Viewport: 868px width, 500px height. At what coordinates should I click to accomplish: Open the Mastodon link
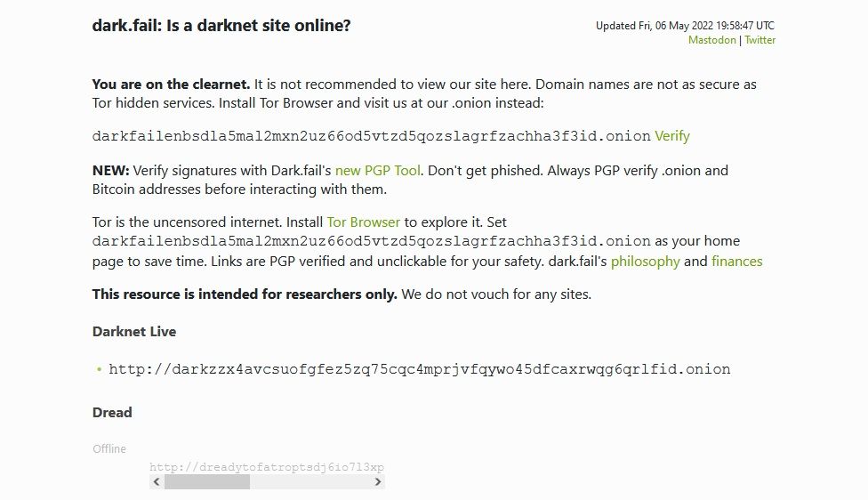713,40
